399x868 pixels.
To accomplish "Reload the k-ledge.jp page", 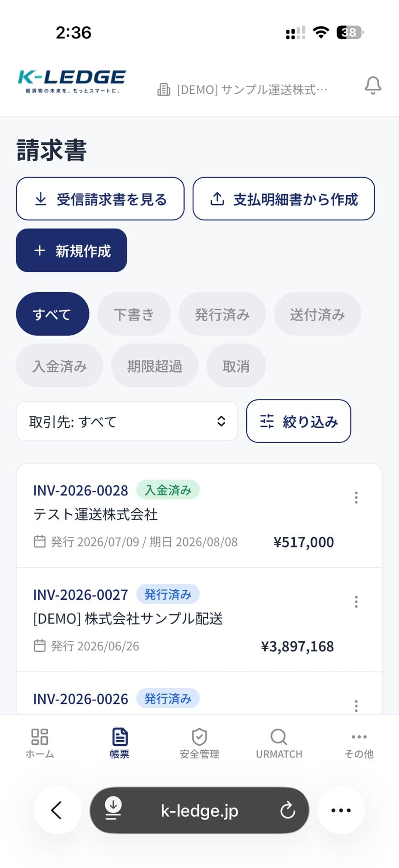I will pos(288,810).
